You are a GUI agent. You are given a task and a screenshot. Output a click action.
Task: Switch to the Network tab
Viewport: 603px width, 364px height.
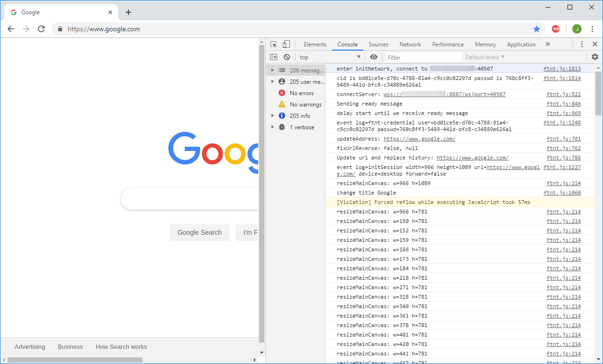[x=410, y=44]
